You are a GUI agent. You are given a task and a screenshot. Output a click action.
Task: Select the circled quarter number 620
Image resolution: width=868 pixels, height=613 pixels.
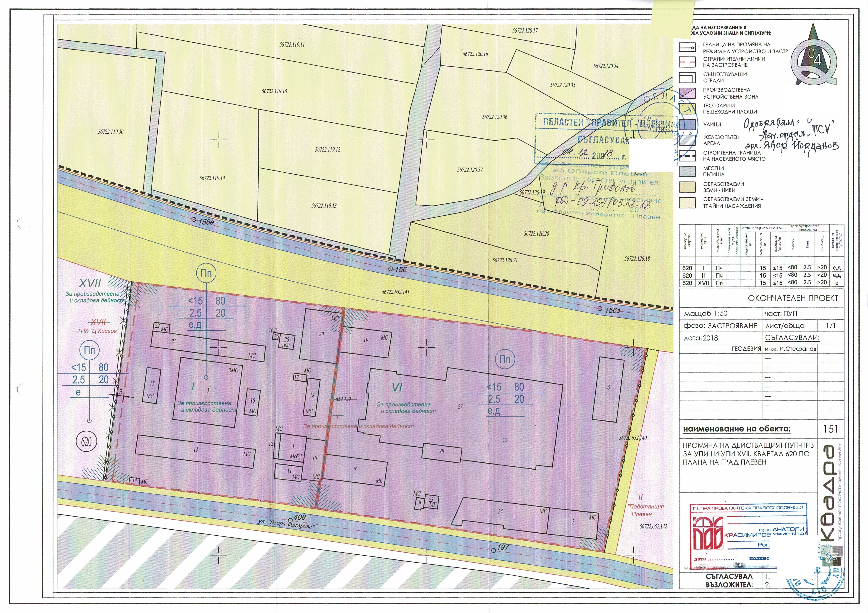(x=87, y=442)
